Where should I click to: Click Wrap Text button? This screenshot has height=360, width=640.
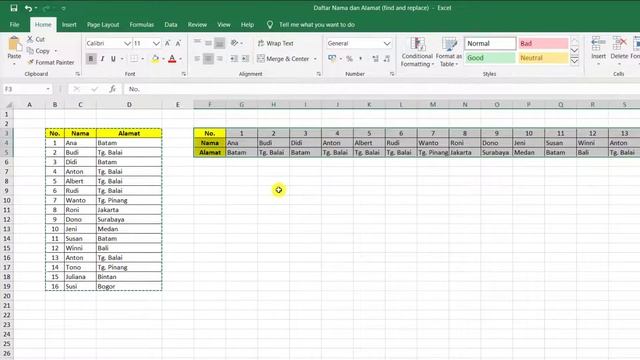pyautogui.click(x=276, y=43)
